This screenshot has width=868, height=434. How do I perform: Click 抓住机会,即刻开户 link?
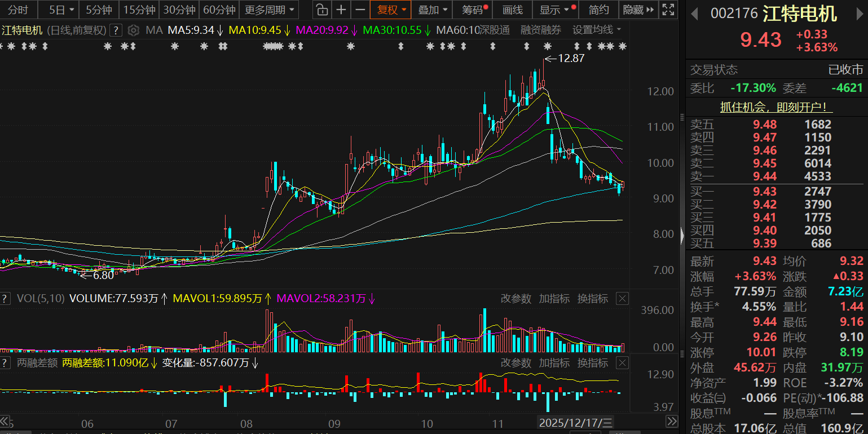776,107
